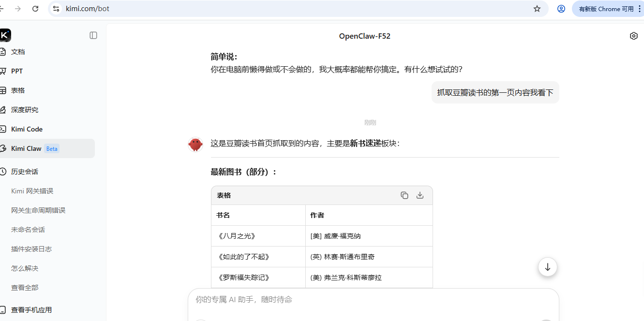The width and height of the screenshot is (644, 321).
Task: Collapse the sidebar with the panel icon
Action: click(x=93, y=35)
